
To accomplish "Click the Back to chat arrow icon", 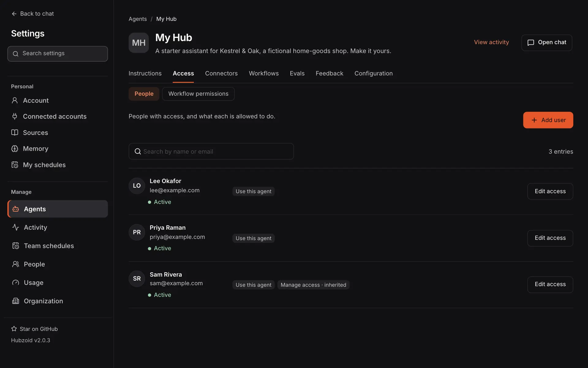I will tap(14, 14).
